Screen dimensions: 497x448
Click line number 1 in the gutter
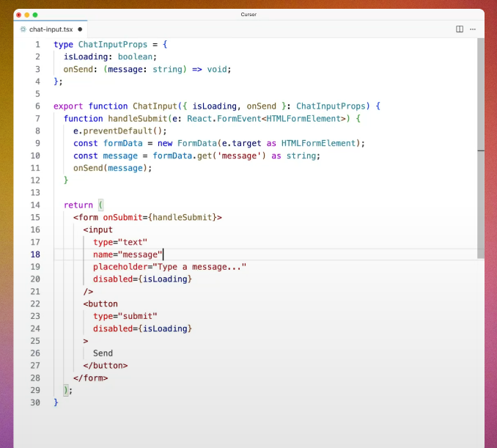click(37, 45)
